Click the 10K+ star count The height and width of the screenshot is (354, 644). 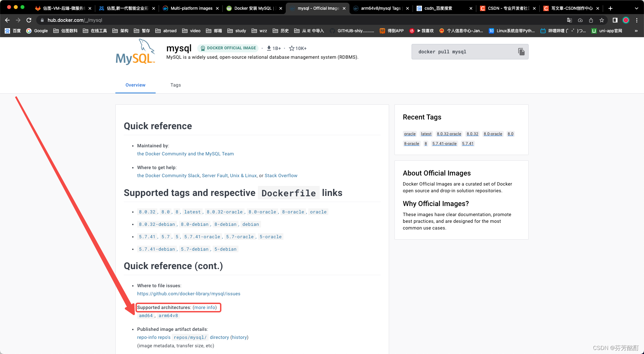coord(298,48)
